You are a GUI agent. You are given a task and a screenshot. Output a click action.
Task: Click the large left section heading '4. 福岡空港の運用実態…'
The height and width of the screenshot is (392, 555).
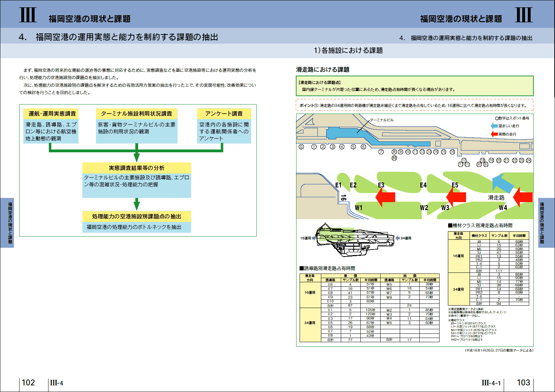(119, 37)
